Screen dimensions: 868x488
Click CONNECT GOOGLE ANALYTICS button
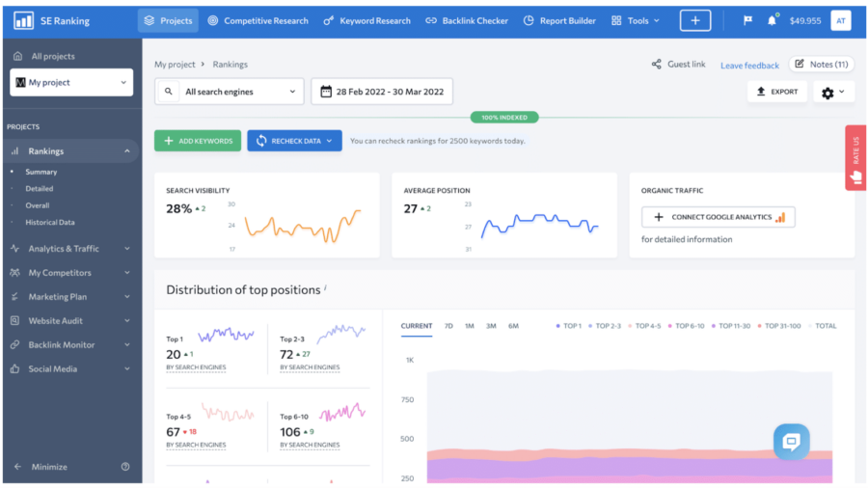coord(719,217)
